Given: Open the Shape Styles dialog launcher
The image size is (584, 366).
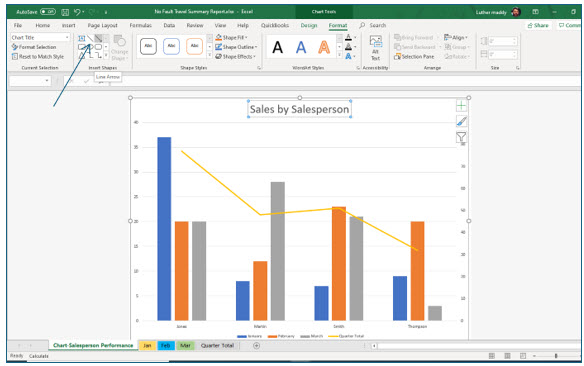Looking at the screenshot, I should tap(259, 68).
